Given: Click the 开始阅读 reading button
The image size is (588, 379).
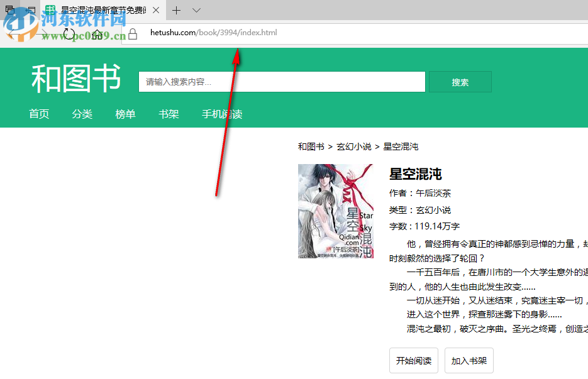Looking at the screenshot, I should (413, 360).
